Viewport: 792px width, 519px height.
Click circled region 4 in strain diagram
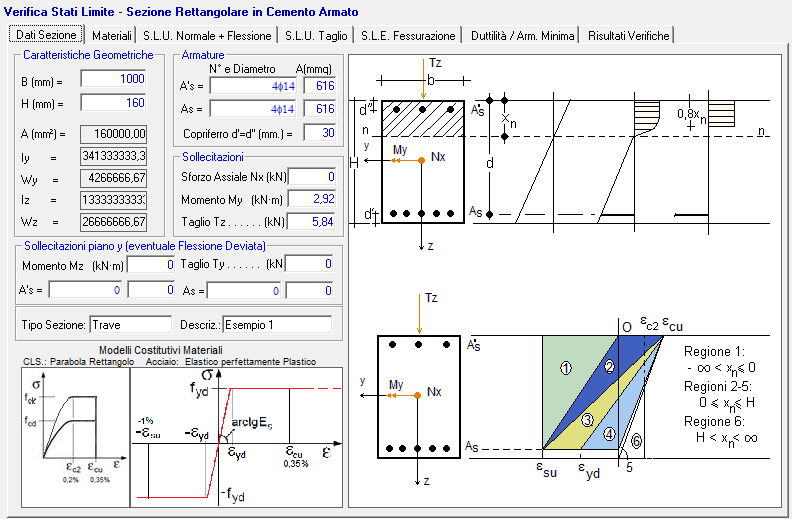coord(610,434)
